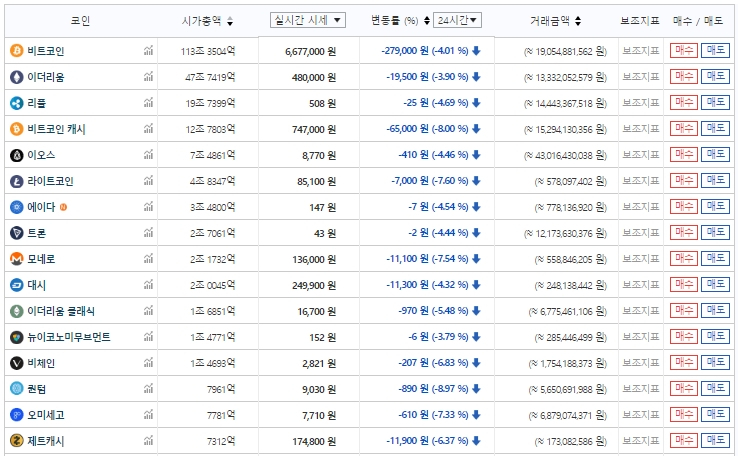Click 매도 button for 퀀텀
This screenshot has height=456, width=738.
coord(715,388)
